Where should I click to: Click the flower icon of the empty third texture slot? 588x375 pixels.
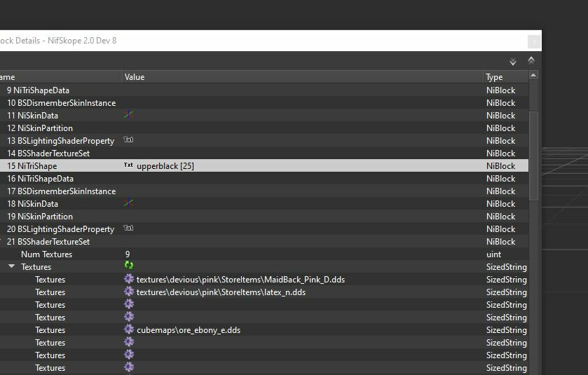[129, 304]
